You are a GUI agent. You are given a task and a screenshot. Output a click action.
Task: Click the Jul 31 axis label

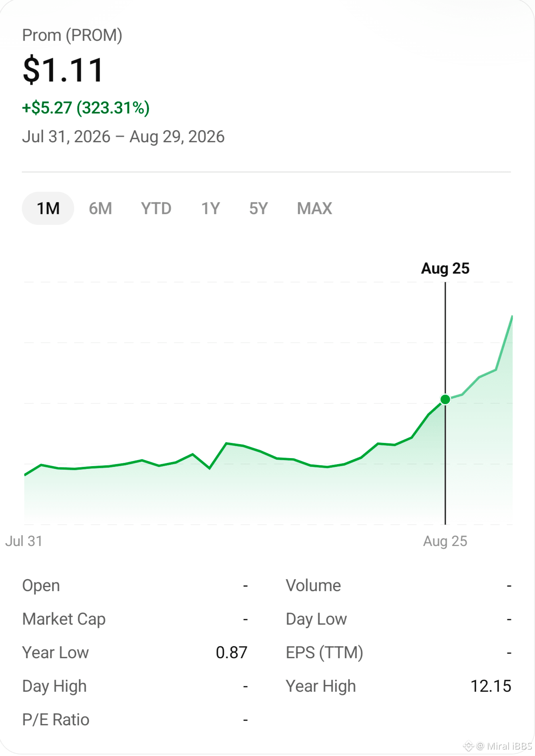24,541
